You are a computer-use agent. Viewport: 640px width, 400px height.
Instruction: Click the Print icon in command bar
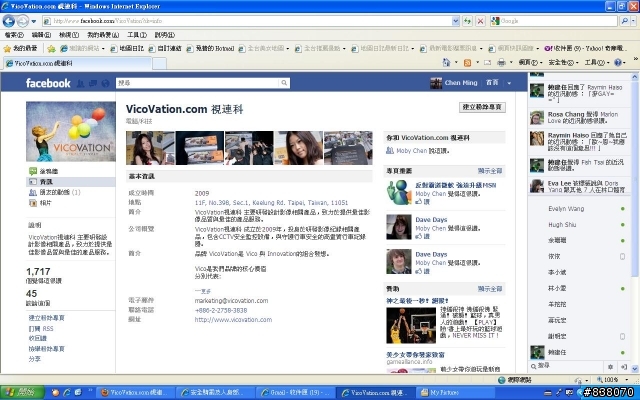501,62
